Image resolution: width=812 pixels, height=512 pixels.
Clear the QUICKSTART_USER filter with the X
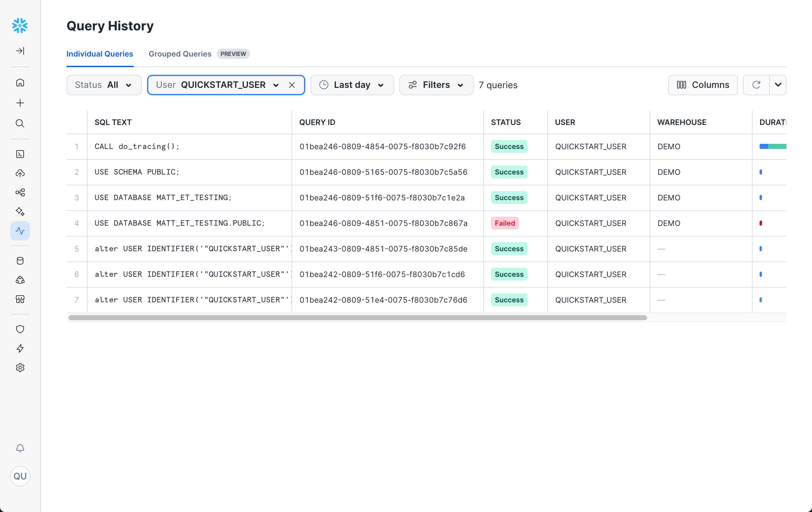pyautogui.click(x=292, y=85)
